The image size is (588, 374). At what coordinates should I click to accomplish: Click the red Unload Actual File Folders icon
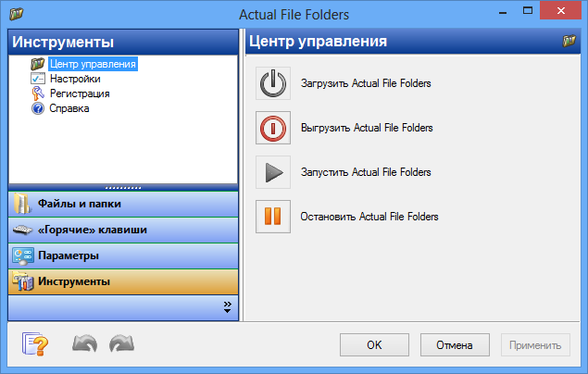click(272, 128)
